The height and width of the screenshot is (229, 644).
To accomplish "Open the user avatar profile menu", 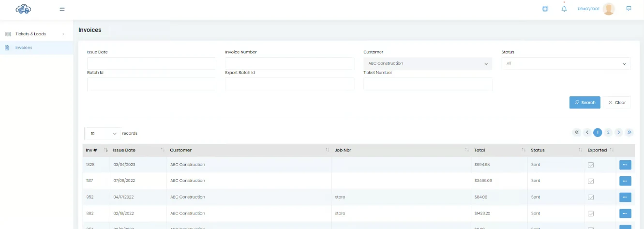I will pyautogui.click(x=609, y=9).
